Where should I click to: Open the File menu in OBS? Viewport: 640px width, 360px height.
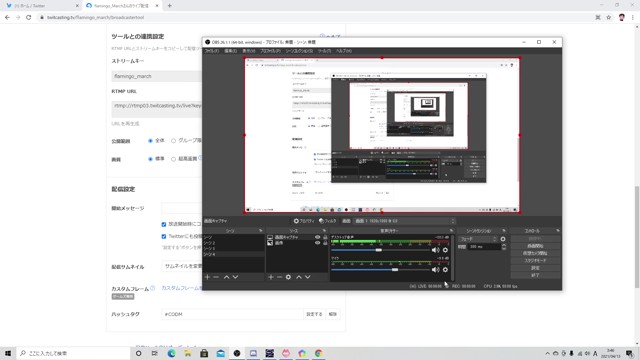[211, 51]
